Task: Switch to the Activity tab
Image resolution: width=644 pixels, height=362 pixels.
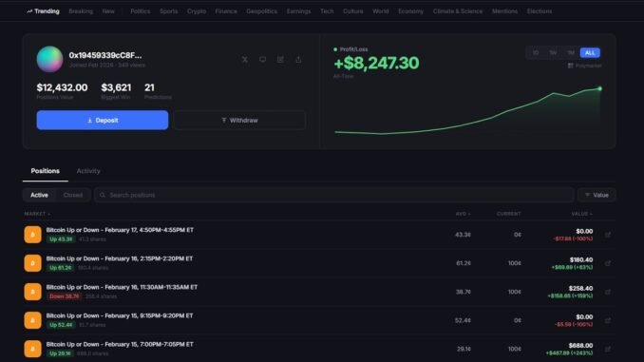Action: [x=88, y=171]
